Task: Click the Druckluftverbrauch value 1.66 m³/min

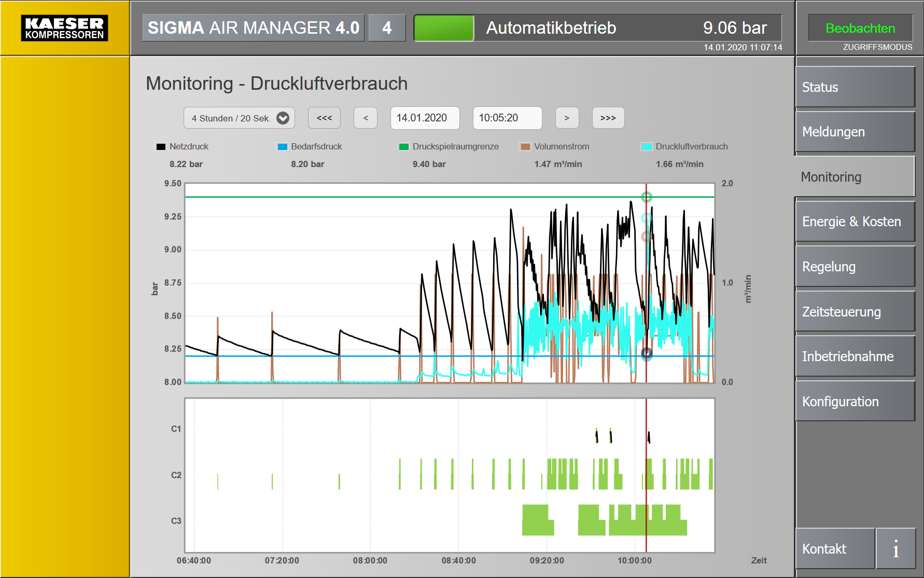Action: point(680,164)
